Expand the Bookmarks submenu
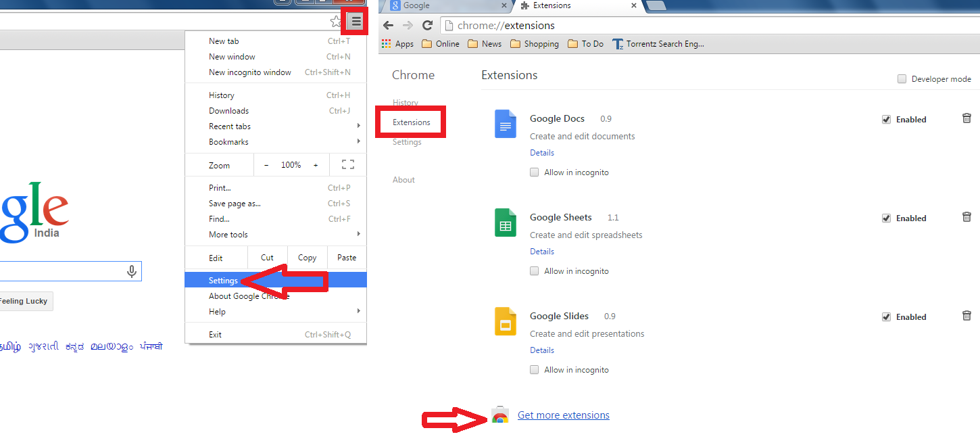Image resolution: width=980 pixels, height=445 pixels. [228, 141]
